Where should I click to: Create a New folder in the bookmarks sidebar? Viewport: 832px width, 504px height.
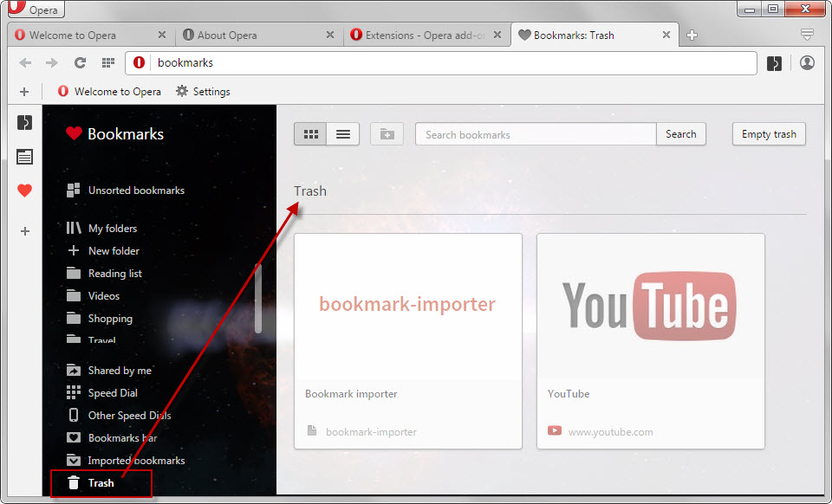(103, 250)
